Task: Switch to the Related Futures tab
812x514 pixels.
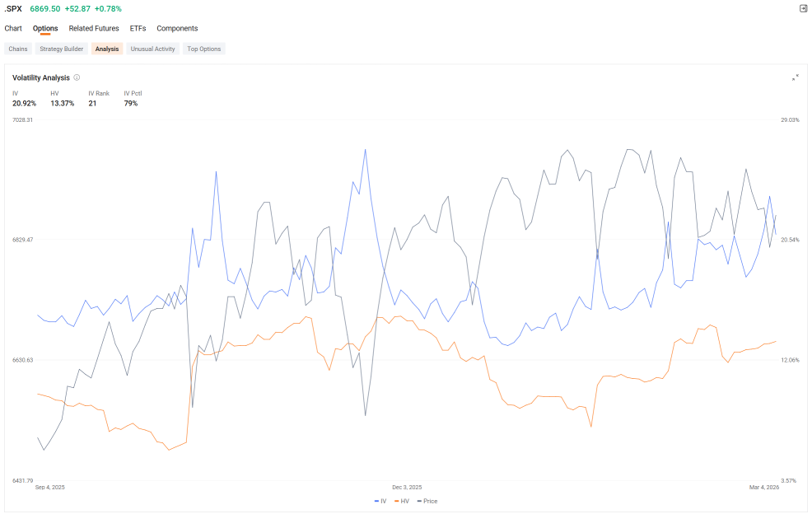Action: pos(94,29)
